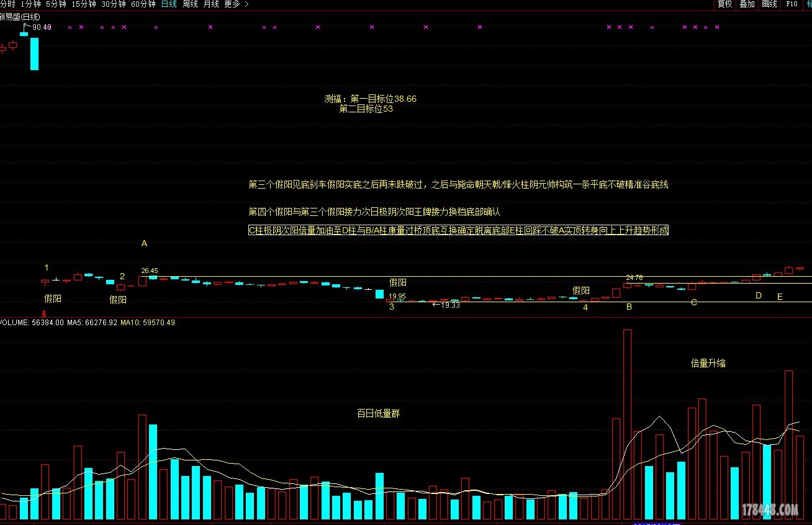The image size is (812, 525).
Task: Click the 90.49 high price label
Action: click(42, 27)
